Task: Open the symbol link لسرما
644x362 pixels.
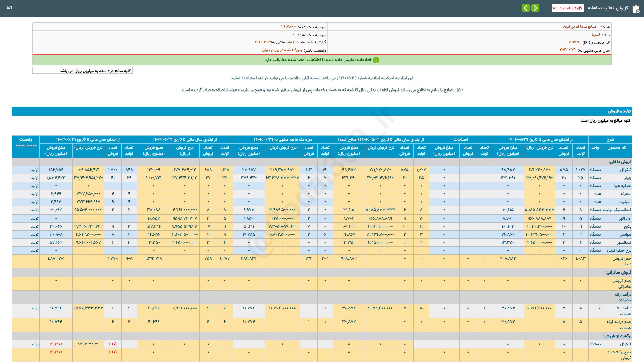Action: (x=596, y=35)
